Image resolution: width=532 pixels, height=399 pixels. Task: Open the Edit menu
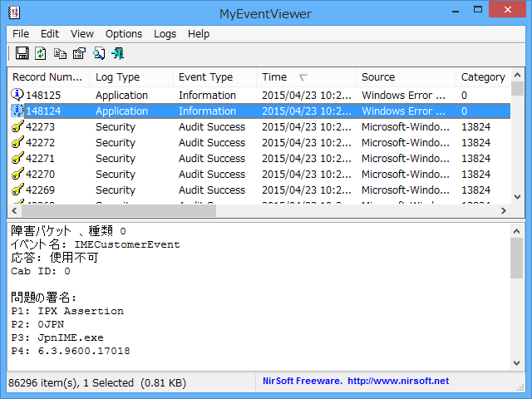[x=50, y=34]
